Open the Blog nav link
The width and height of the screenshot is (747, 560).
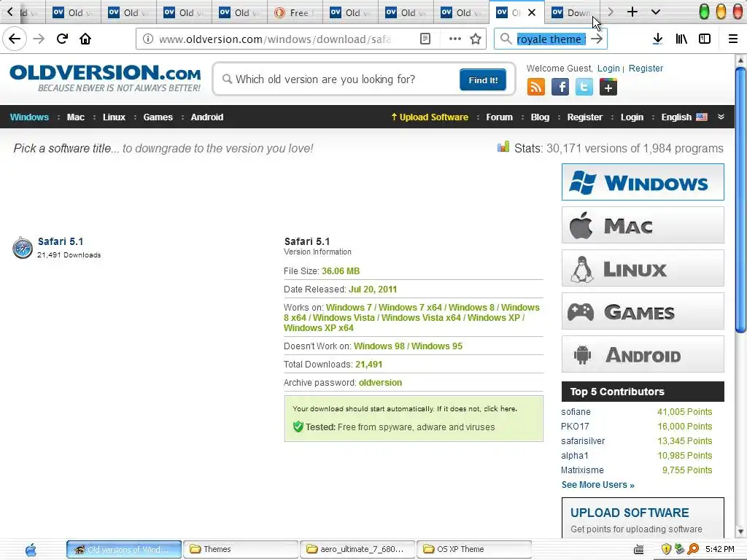click(x=540, y=117)
